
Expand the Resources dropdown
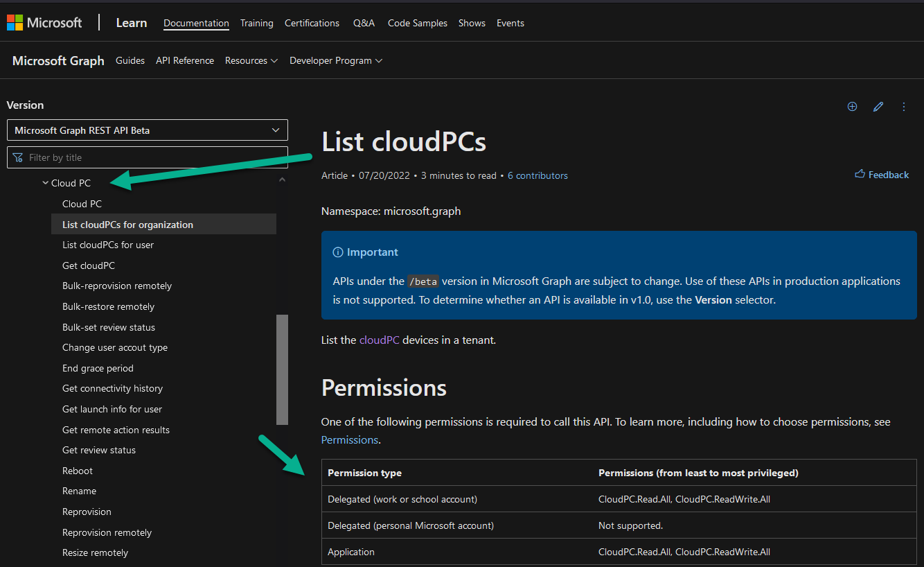[251, 61]
